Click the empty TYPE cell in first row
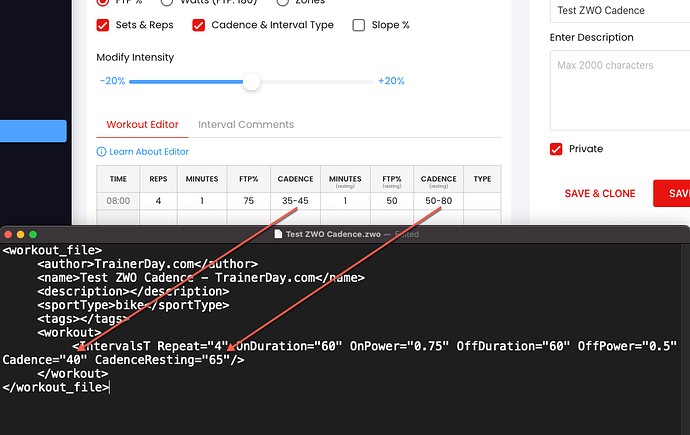 [482, 201]
